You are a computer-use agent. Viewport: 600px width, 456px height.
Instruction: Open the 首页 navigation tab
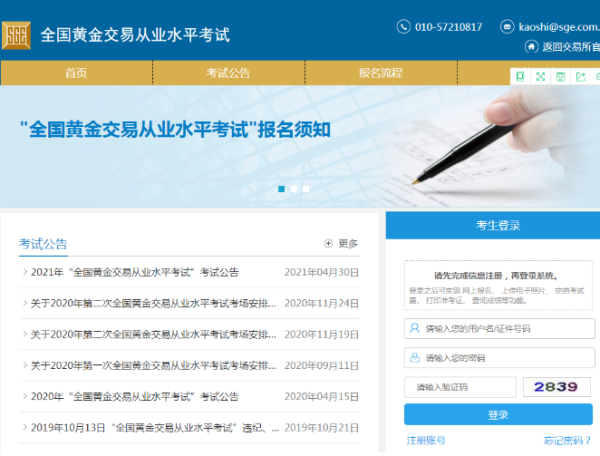click(76, 73)
